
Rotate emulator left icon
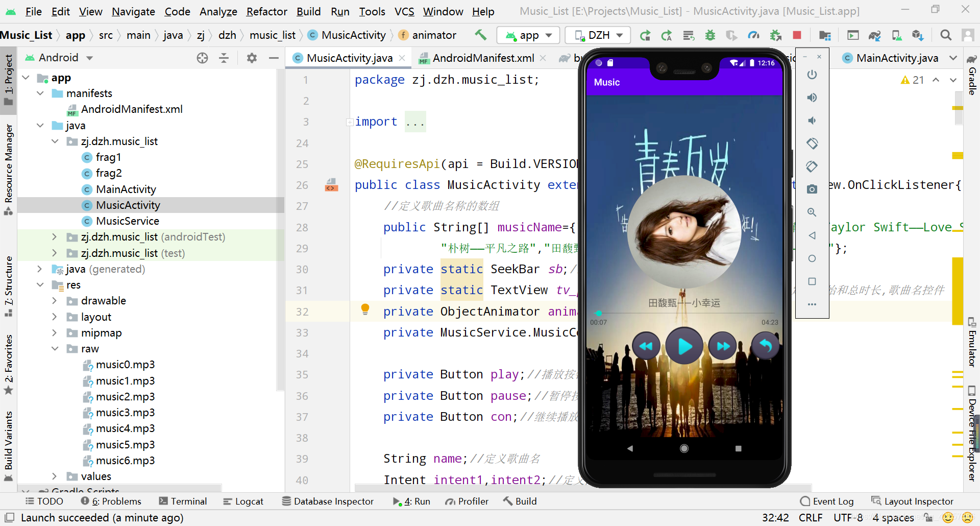click(x=812, y=144)
